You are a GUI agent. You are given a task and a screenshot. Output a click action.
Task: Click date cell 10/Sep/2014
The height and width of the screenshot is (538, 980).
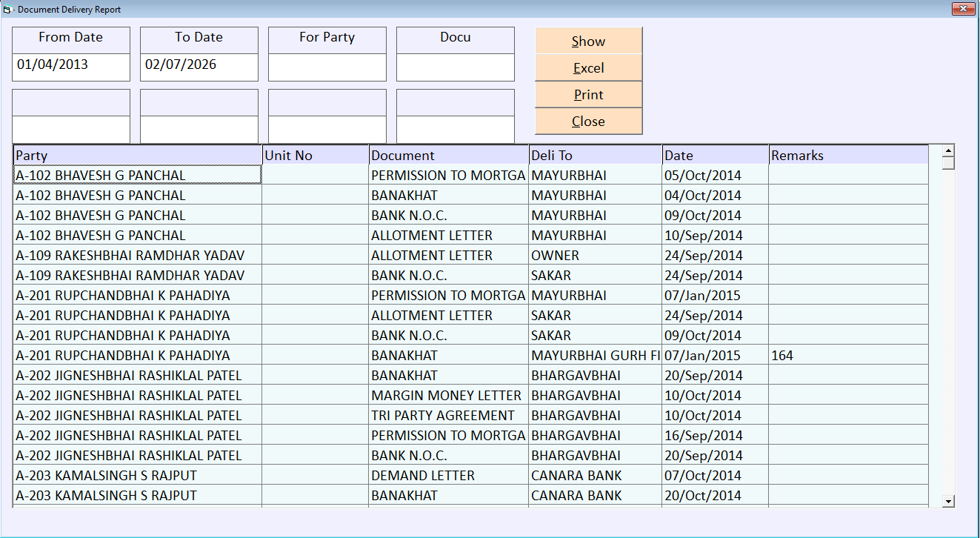point(716,236)
